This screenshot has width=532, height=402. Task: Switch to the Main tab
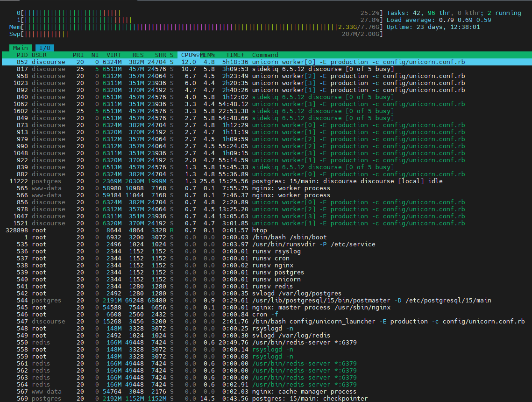pos(21,48)
